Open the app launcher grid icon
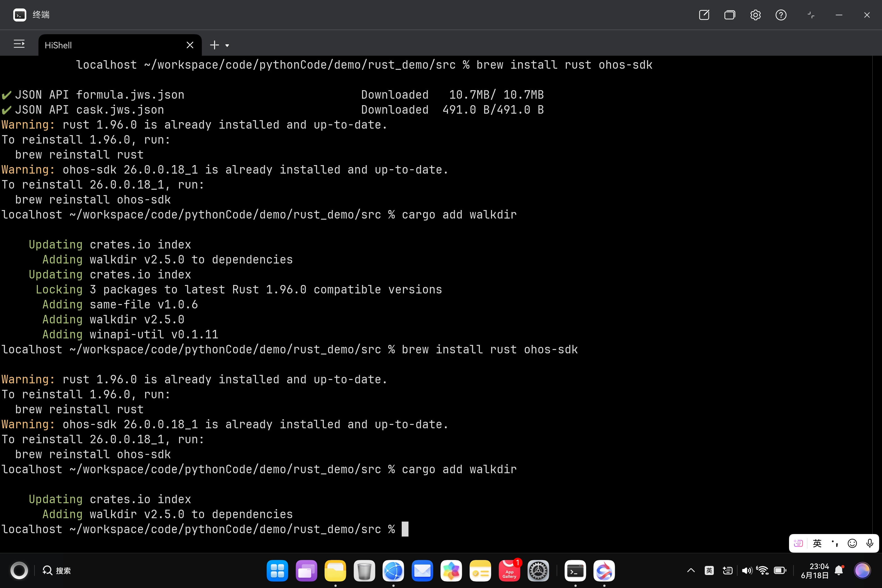The image size is (882, 588). (277, 571)
